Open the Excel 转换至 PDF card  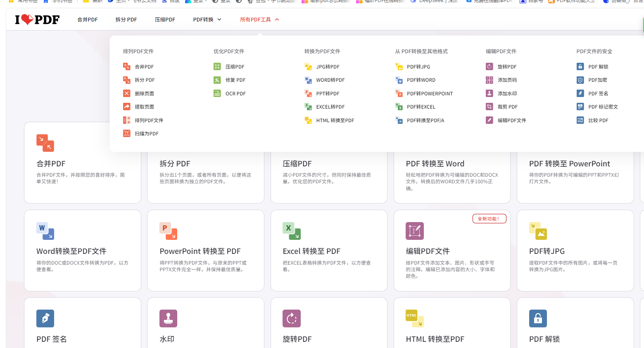(x=329, y=251)
